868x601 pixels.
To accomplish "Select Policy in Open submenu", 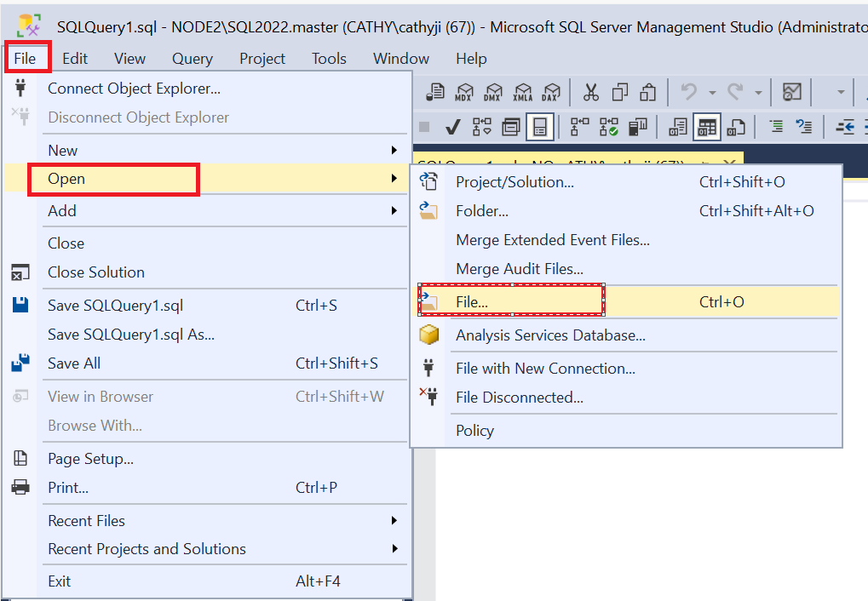I will coord(626,431).
